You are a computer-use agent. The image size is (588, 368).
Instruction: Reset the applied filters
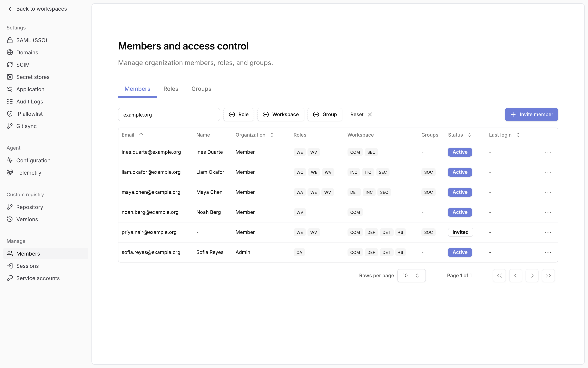(x=361, y=114)
